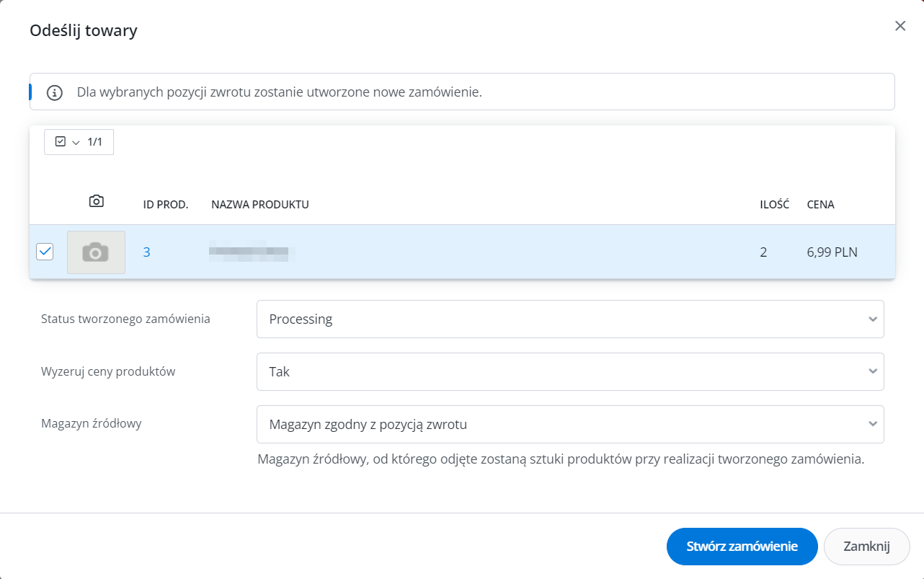
Task: Click the ILOŚĆ column header
Action: (x=775, y=205)
